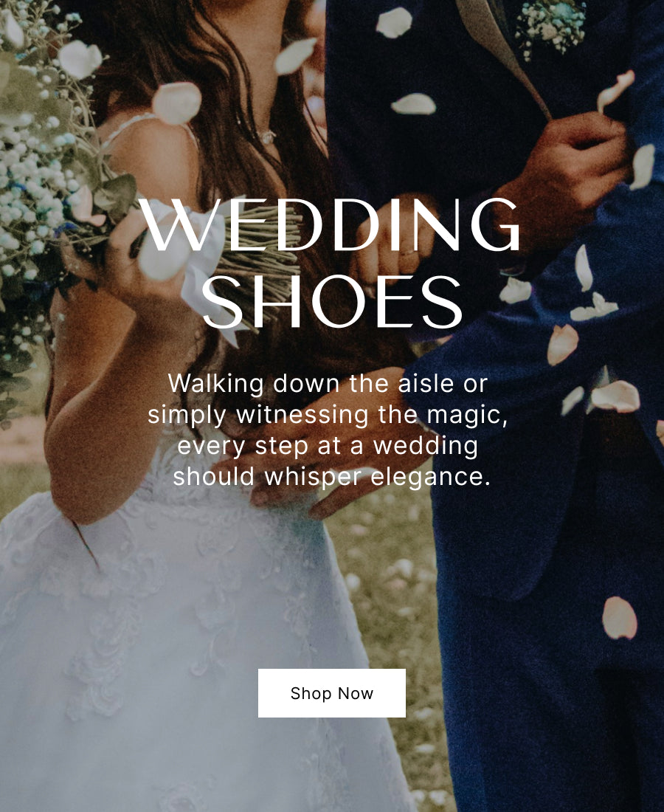Click the groom's boutonniere flowers
This screenshot has width=664, height=812.
pyautogui.click(x=550, y=26)
